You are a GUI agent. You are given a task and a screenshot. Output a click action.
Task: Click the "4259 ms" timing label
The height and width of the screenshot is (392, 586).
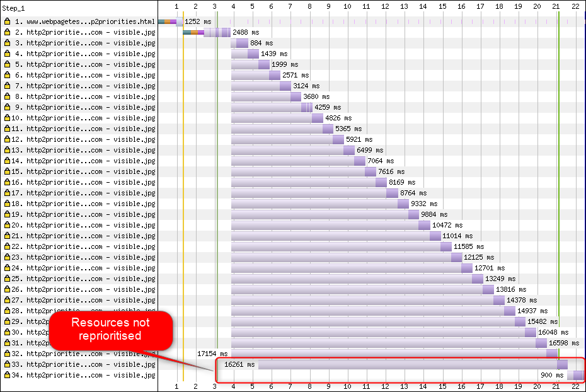(328, 107)
